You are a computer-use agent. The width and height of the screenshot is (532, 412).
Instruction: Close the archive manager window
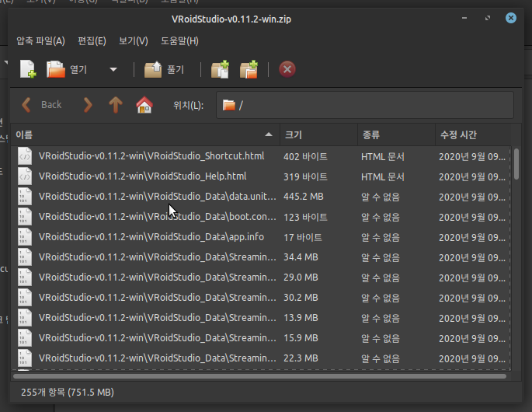click(510, 18)
